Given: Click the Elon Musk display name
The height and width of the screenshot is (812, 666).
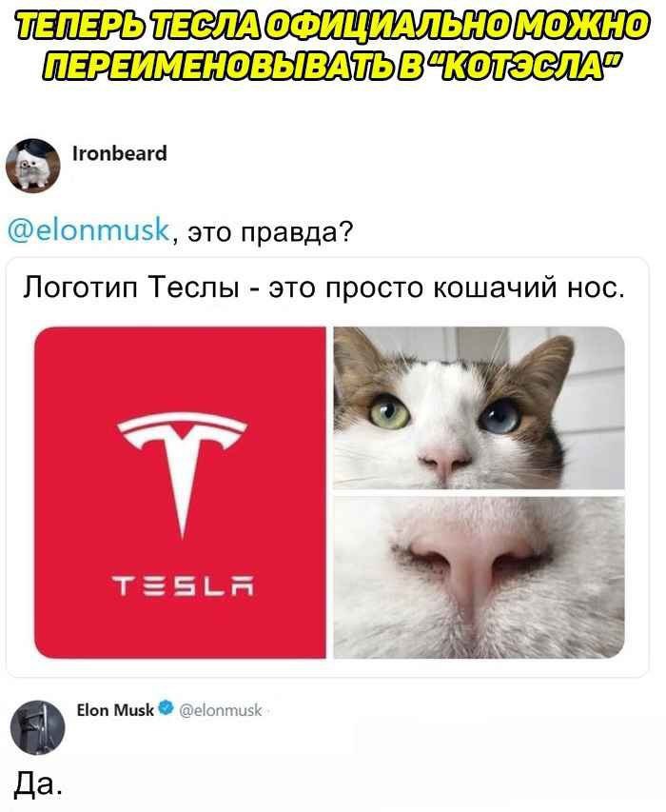Looking at the screenshot, I should click(115, 709).
